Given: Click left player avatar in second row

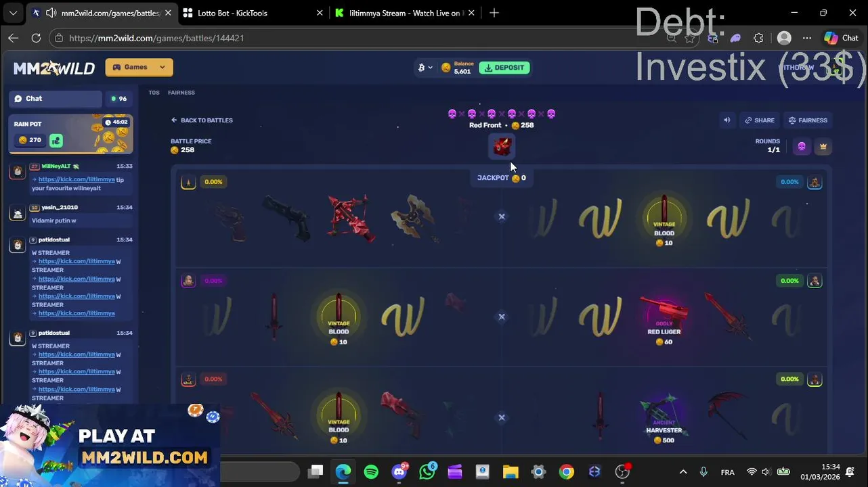Looking at the screenshot, I should pyautogui.click(x=188, y=281).
